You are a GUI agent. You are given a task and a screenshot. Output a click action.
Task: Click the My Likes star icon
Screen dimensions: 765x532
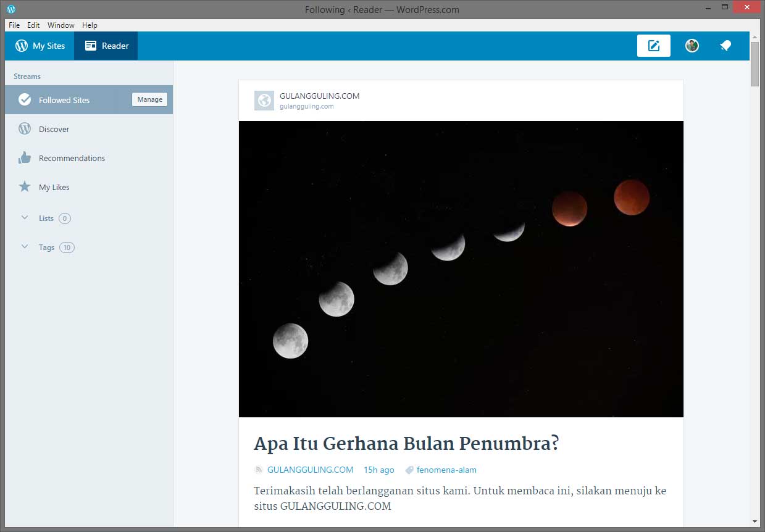(x=25, y=186)
